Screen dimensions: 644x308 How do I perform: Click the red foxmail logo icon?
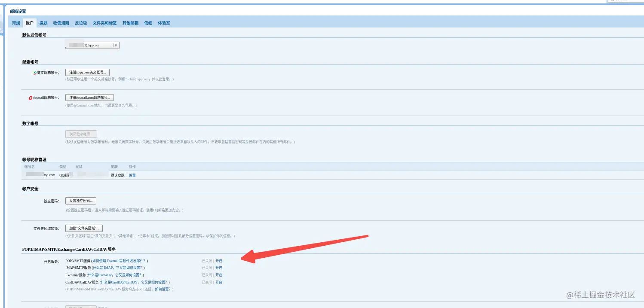[x=30, y=98]
